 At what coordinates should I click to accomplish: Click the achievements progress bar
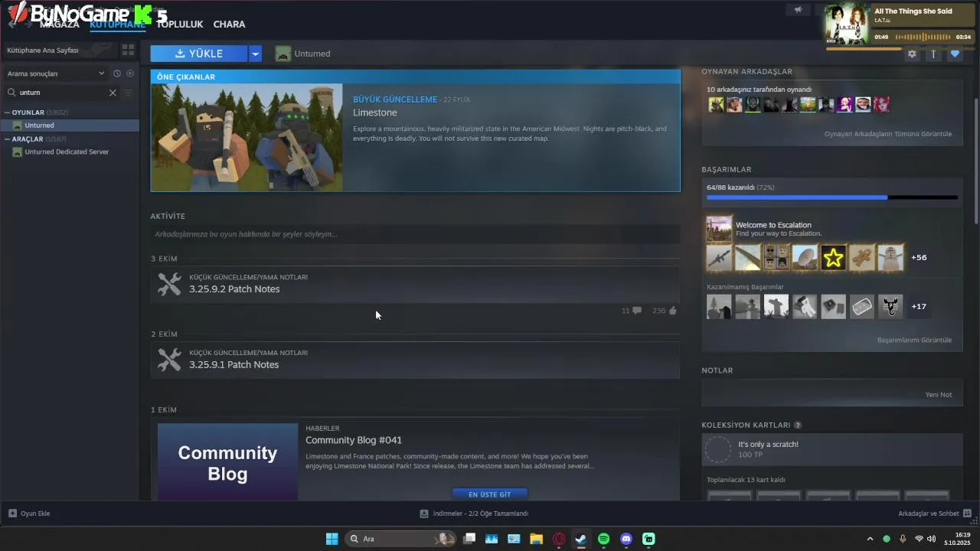[832, 197]
